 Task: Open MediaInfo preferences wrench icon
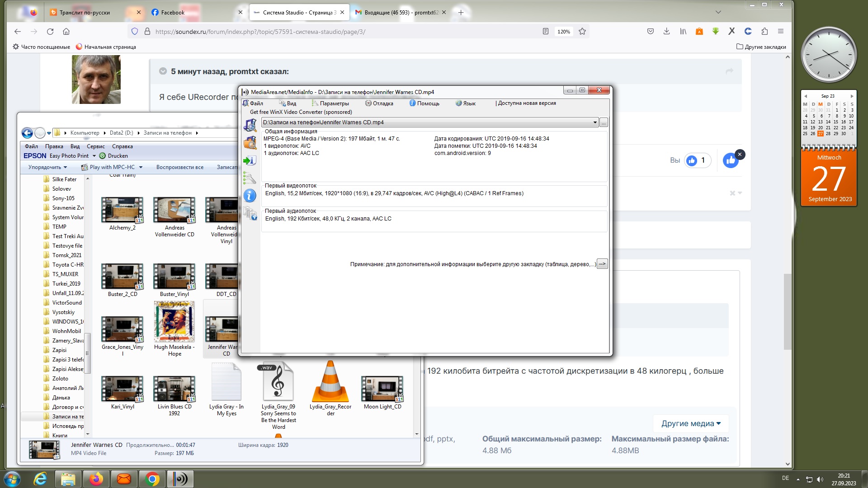[250, 178]
